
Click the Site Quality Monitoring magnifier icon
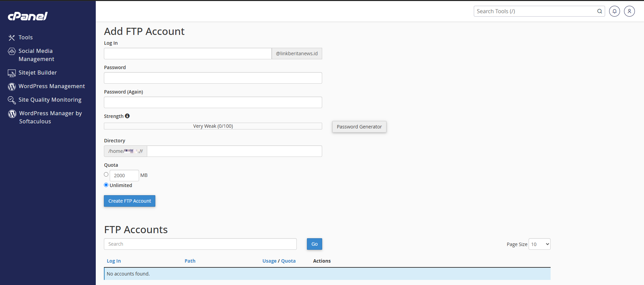coord(12,100)
